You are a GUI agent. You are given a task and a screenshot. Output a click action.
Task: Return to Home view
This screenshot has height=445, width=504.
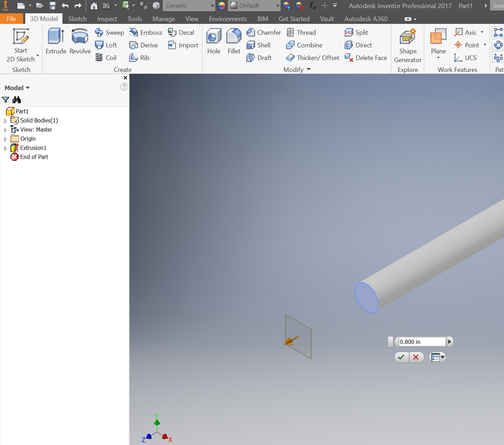coord(94,6)
